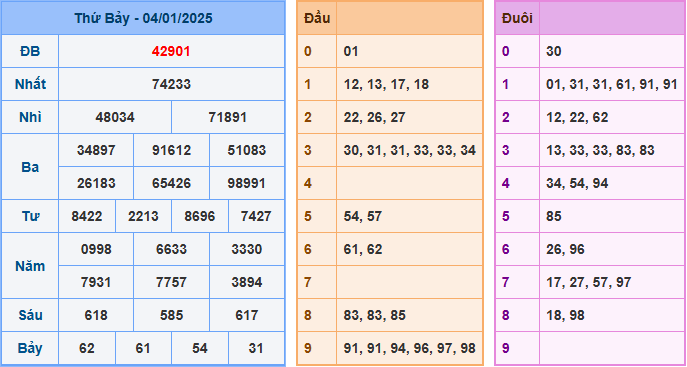Click the Năm prize number 3330
This screenshot has width=687, height=367.
coord(247,249)
